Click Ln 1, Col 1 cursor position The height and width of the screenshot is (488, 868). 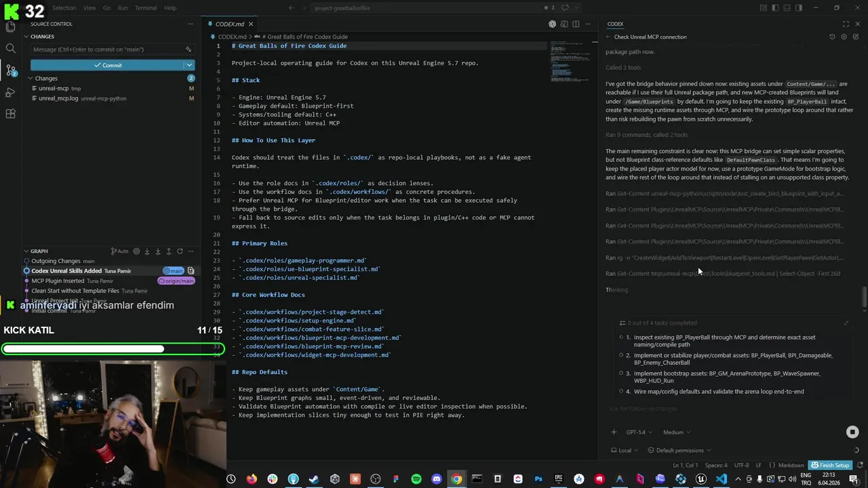685,466
